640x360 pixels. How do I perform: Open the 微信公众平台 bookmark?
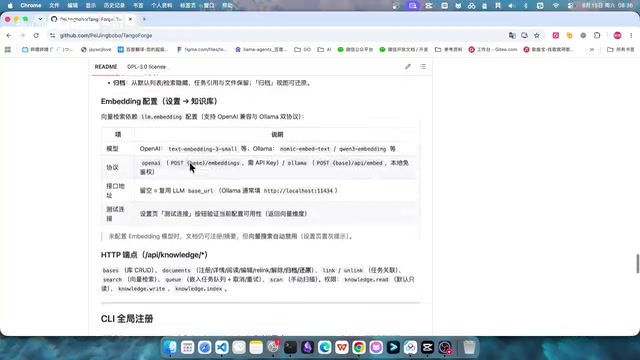click(x=355, y=49)
